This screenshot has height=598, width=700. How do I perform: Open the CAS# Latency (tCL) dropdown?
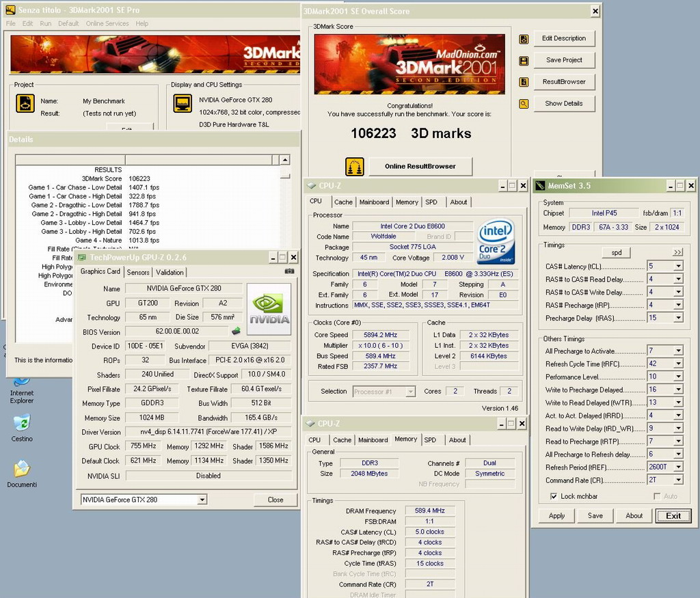coord(678,267)
